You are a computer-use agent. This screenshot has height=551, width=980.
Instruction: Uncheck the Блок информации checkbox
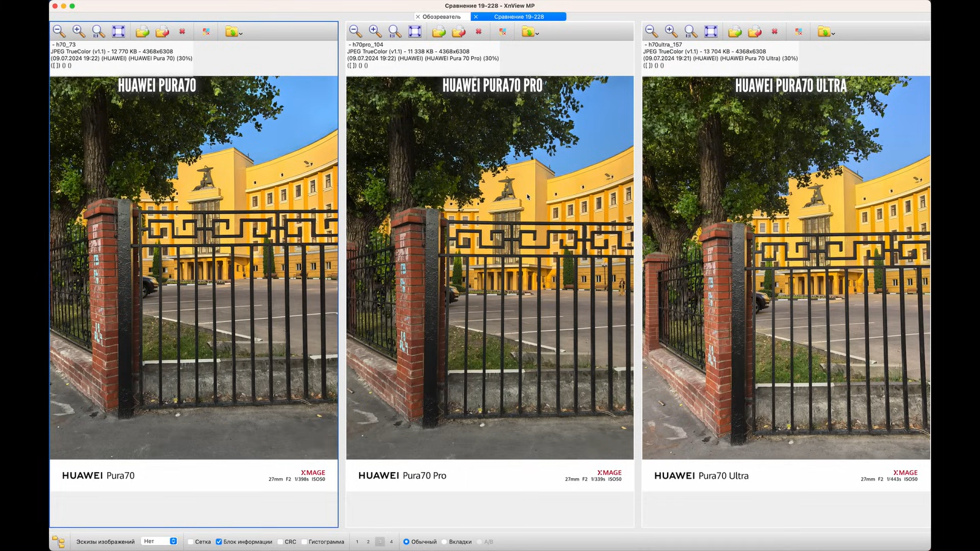[x=219, y=542]
